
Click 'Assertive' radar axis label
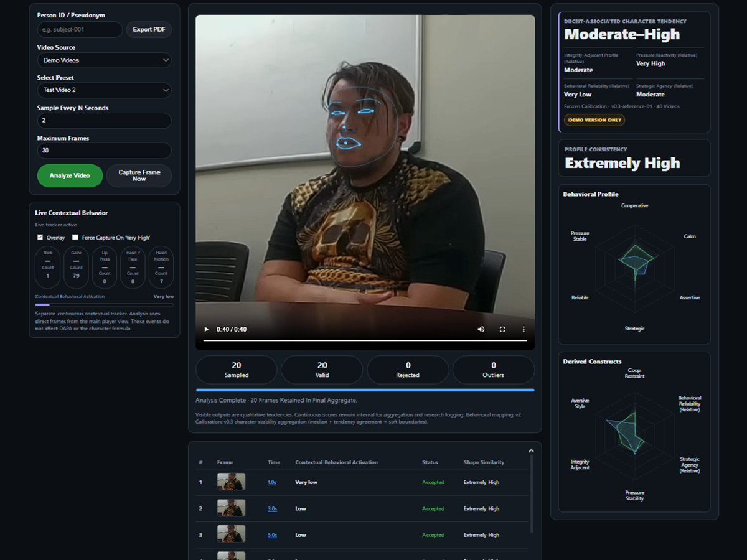coord(690,297)
